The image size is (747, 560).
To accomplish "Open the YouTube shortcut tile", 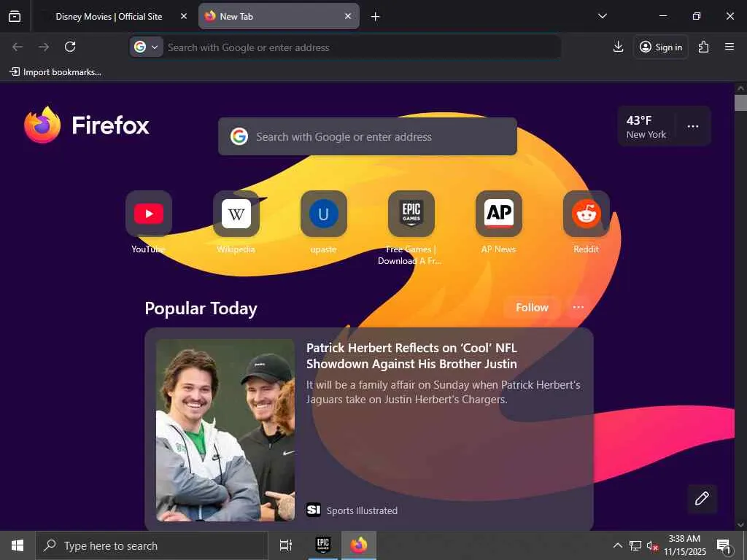I will coord(149,214).
